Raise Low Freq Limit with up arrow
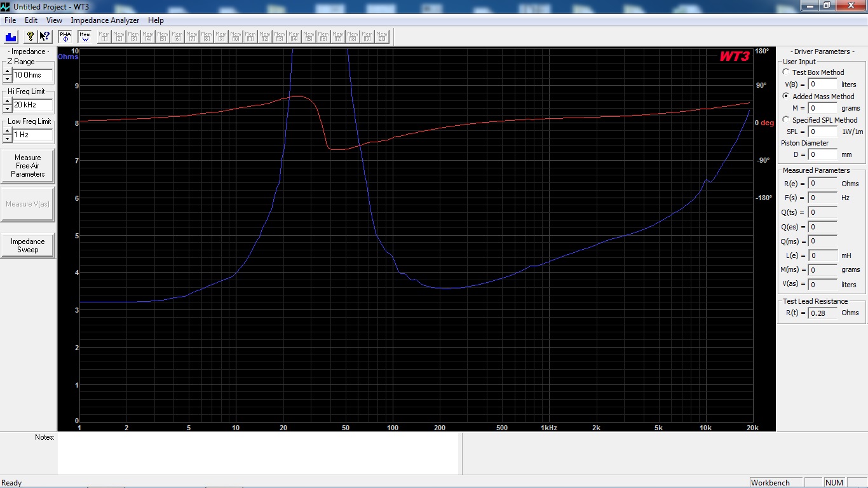This screenshot has height=488, width=868. pos(8,132)
